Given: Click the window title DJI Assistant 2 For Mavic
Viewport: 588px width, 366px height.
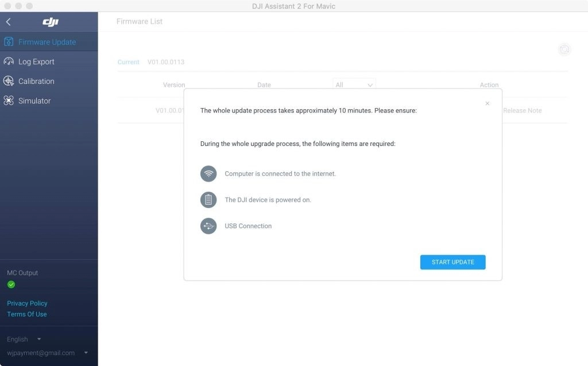Looking at the screenshot, I should pos(293,6).
